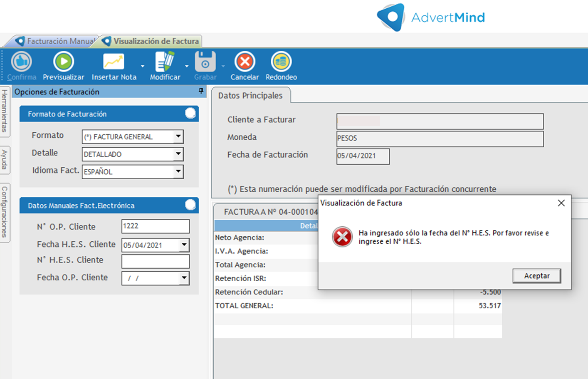
Task: Expand the Fecha H.E.S. Cliente date picker
Action: pos(184,245)
